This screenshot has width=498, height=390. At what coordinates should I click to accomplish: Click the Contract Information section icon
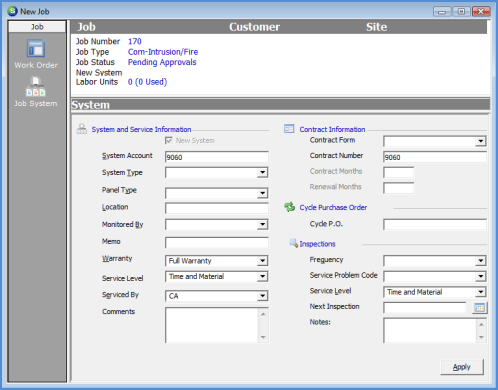coord(289,129)
